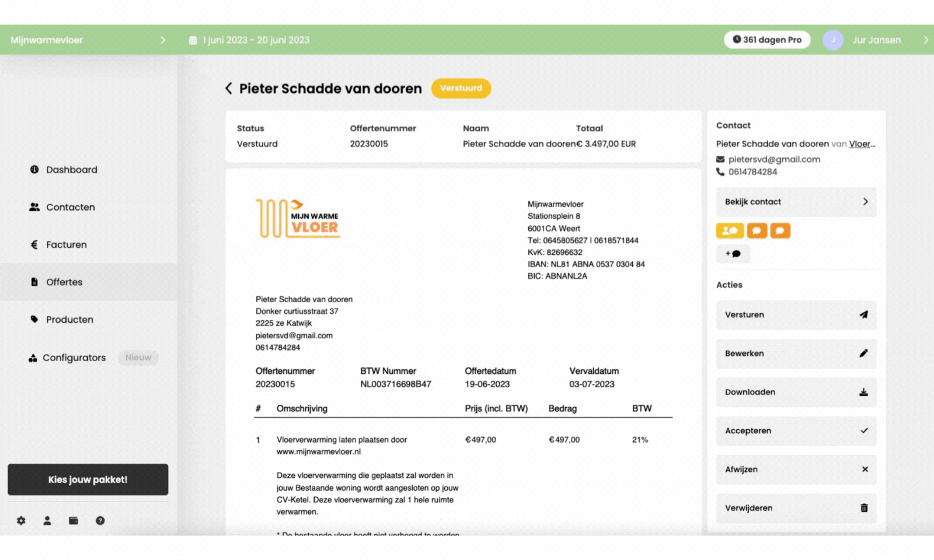The image size is (934, 560).
Task: Click the trash icon on Verwijderen
Action: (864, 508)
